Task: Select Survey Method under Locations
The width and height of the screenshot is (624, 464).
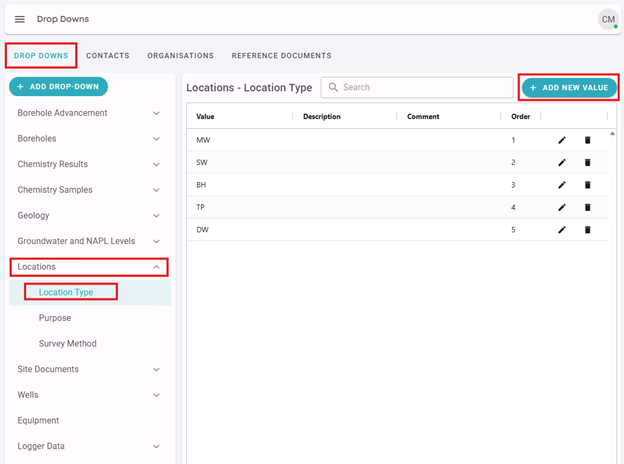Action: pyautogui.click(x=68, y=344)
